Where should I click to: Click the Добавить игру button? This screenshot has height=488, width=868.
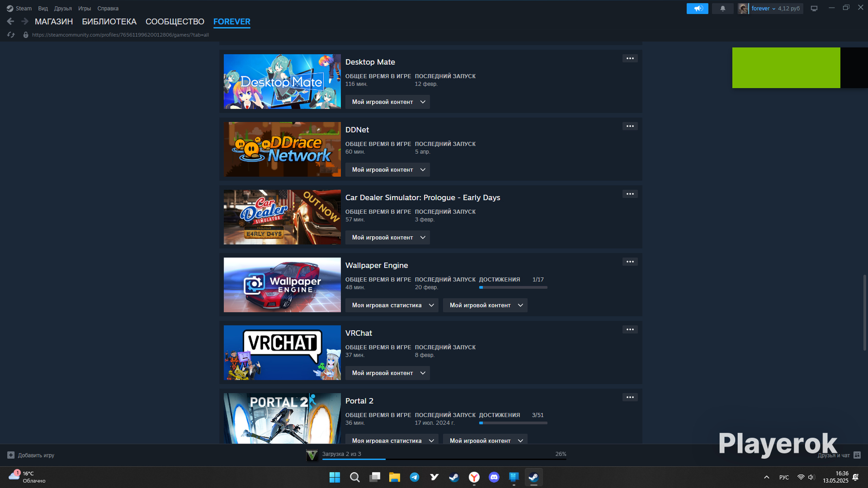31,455
